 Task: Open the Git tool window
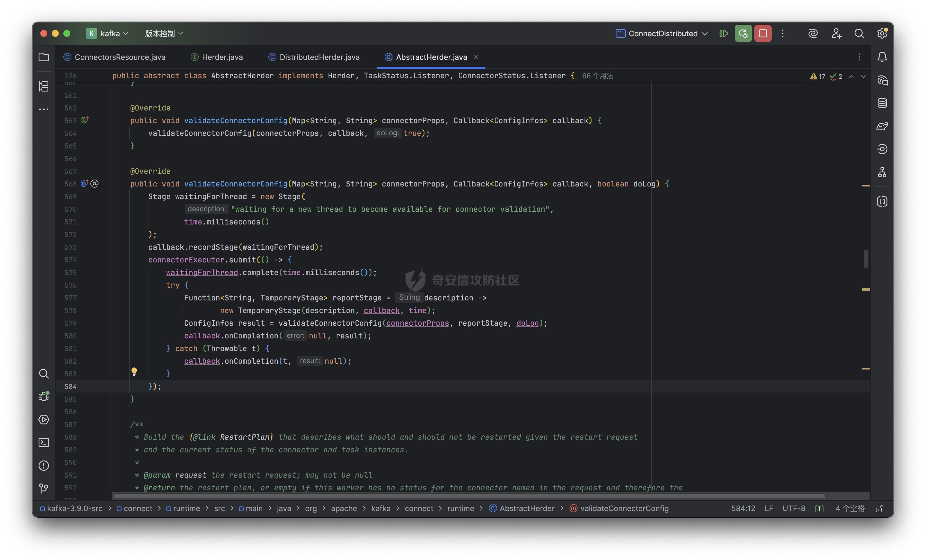[44, 488]
